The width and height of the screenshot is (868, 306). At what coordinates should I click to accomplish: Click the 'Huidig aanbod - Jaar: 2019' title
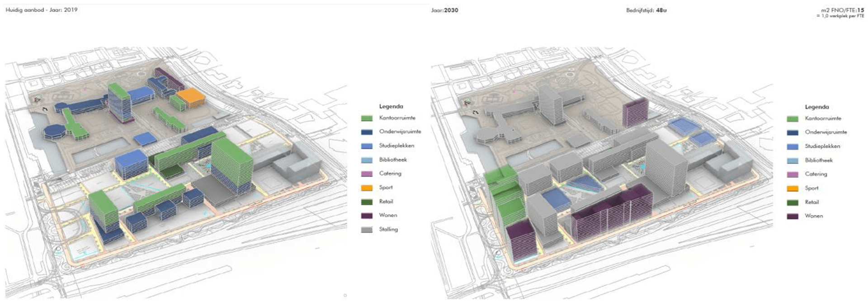pos(42,10)
